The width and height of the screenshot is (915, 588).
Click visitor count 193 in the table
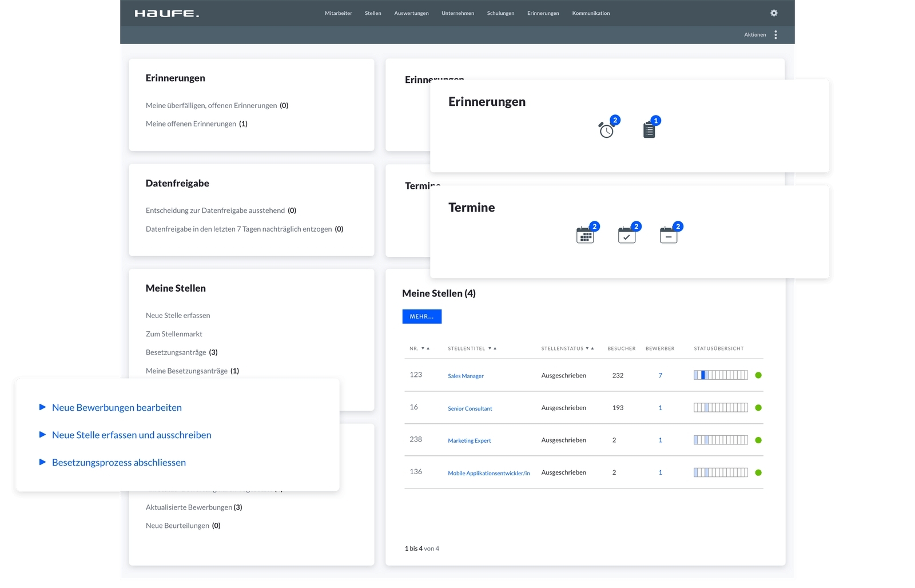[x=618, y=408]
